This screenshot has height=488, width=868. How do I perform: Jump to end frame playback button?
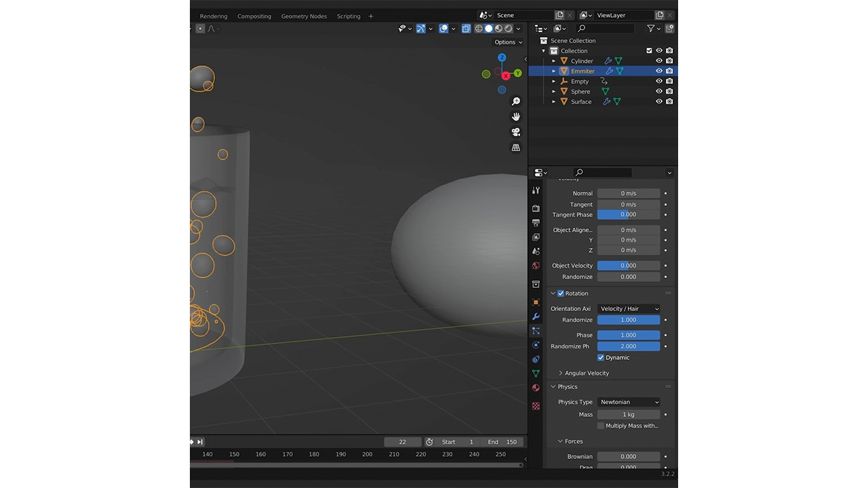[199, 442]
